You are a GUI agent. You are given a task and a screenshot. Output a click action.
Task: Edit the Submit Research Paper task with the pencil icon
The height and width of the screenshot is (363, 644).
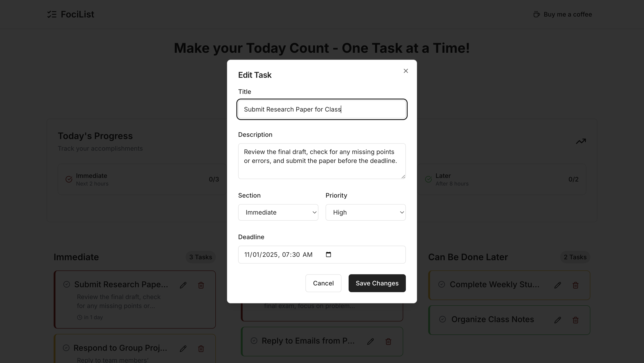(x=183, y=285)
